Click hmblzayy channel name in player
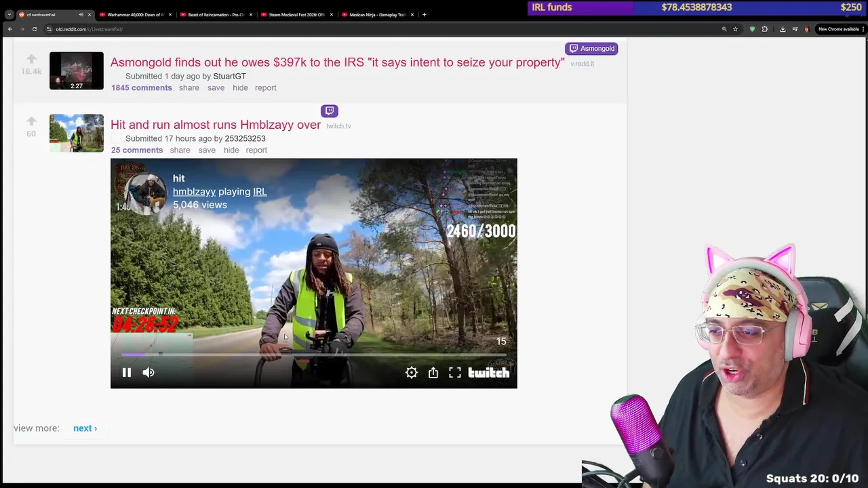The image size is (868, 488). (x=194, y=192)
